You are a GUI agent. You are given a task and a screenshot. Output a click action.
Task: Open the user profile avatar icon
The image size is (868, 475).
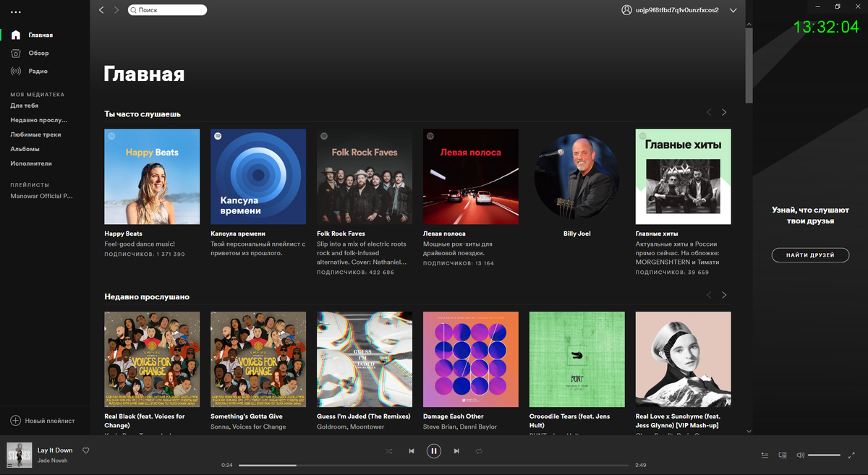coord(626,10)
